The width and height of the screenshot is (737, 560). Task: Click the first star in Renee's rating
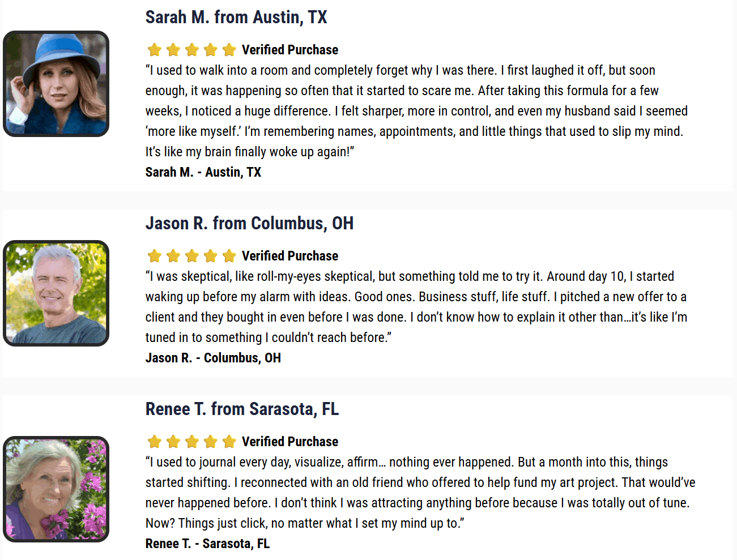tap(155, 442)
